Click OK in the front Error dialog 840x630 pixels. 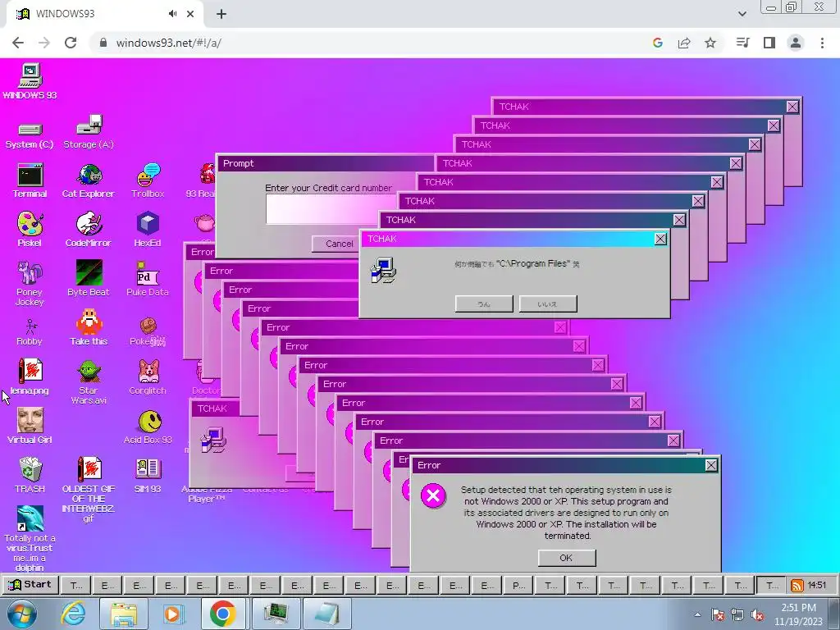(x=567, y=558)
